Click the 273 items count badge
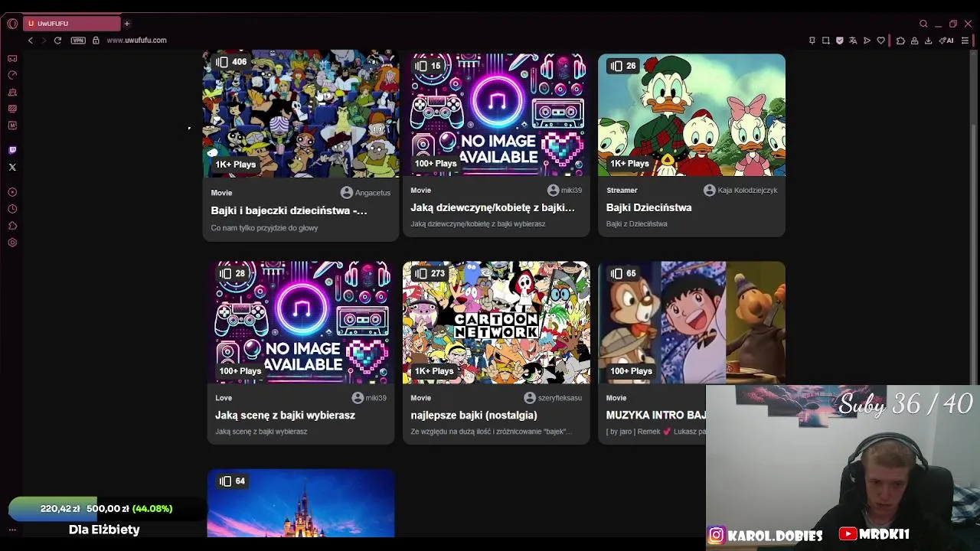Image resolution: width=980 pixels, height=551 pixels. 430,273
